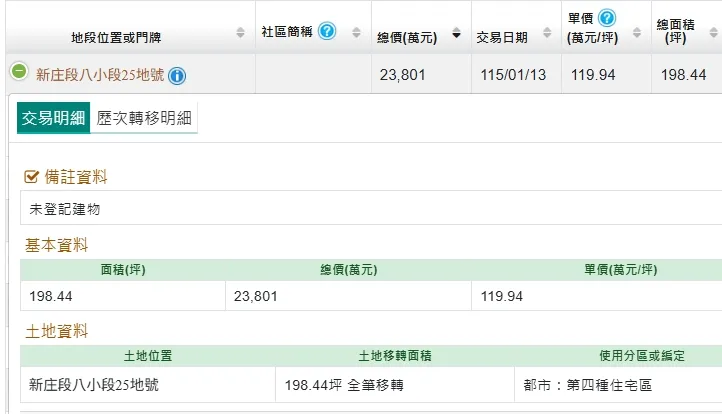Show help for 單價 with the question mark icon

click(x=607, y=18)
